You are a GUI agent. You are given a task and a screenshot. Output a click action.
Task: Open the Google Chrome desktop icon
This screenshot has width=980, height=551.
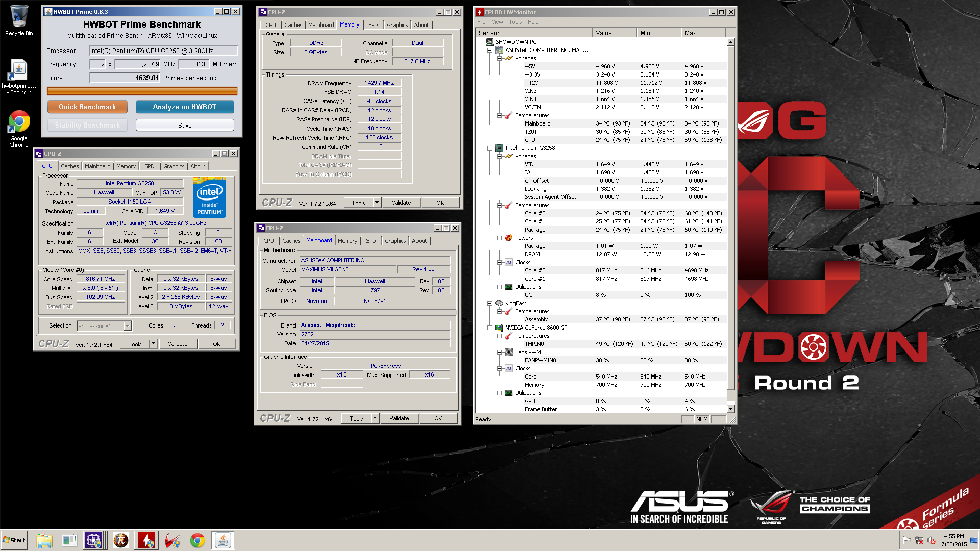pyautogui.click(x=19, y=129)
